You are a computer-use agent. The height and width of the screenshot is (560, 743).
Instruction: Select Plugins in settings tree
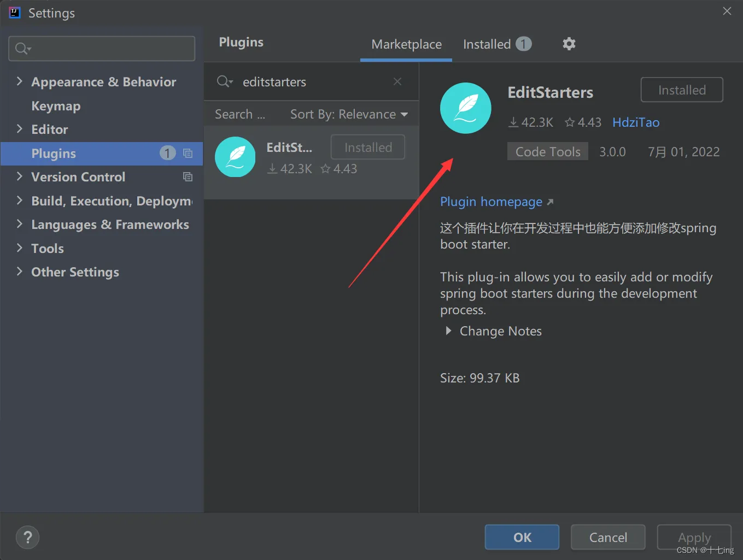(102, 154)
